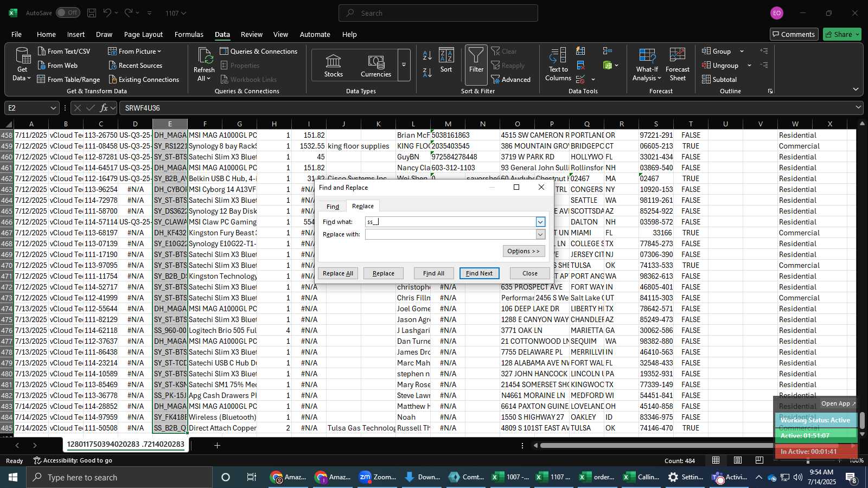This screenshot has width=868, height=488.
Task: Select From Table/Range option
Action: pos(68,79)
